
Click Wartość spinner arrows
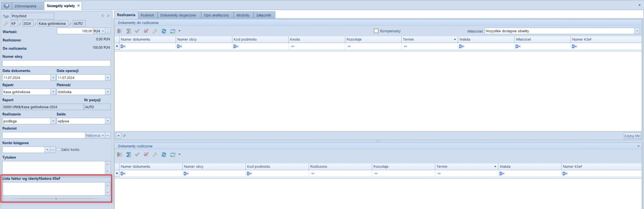pyautogui.click(x=108, y=31)
